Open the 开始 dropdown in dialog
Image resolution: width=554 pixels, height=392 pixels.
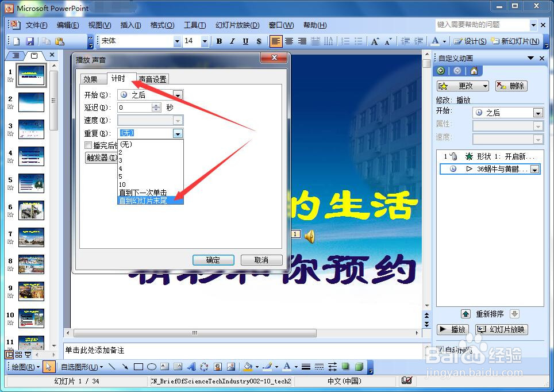178,95
